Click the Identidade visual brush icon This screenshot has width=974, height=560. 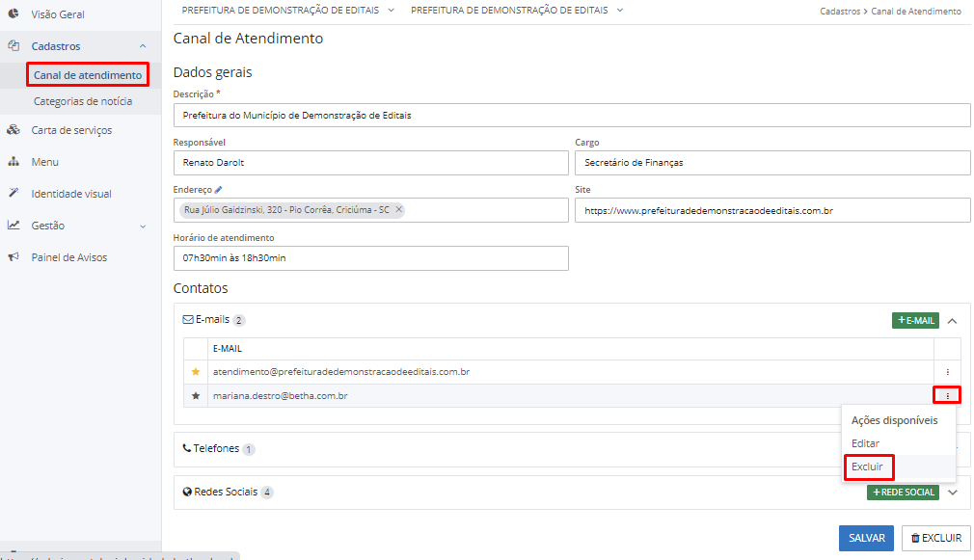(14, 194)
